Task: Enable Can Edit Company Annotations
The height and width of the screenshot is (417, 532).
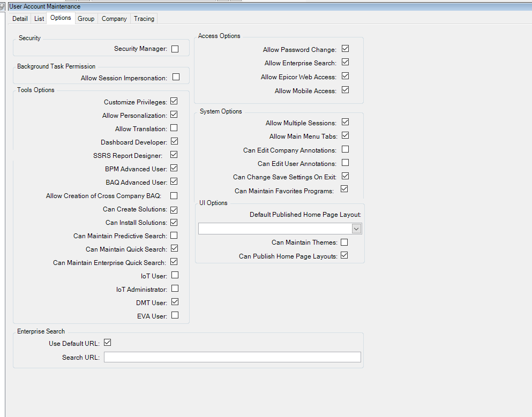Action: 346,149
